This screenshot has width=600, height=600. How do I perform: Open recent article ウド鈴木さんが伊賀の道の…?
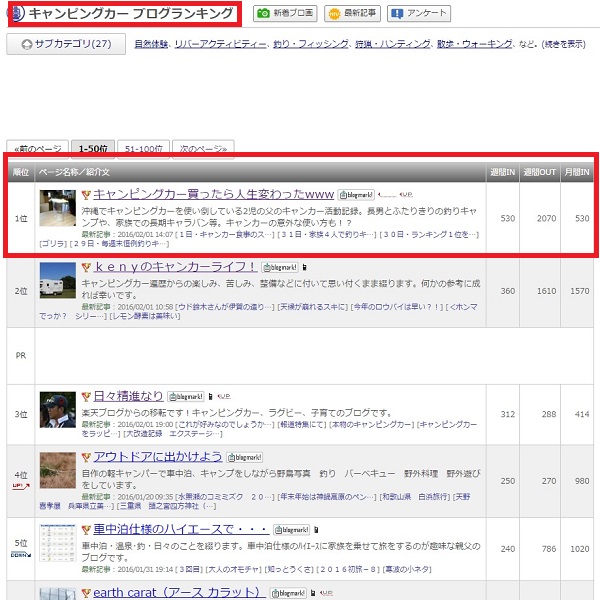point(225,307)
